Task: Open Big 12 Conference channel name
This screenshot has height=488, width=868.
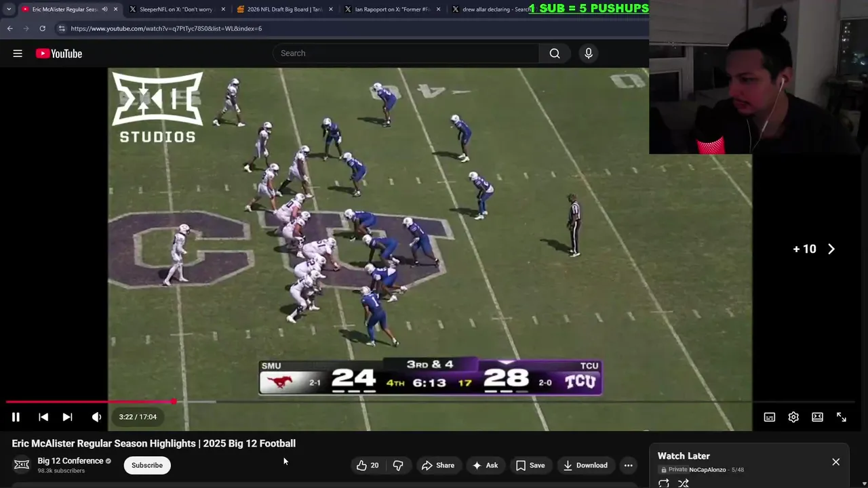Action: click(71, 461)
